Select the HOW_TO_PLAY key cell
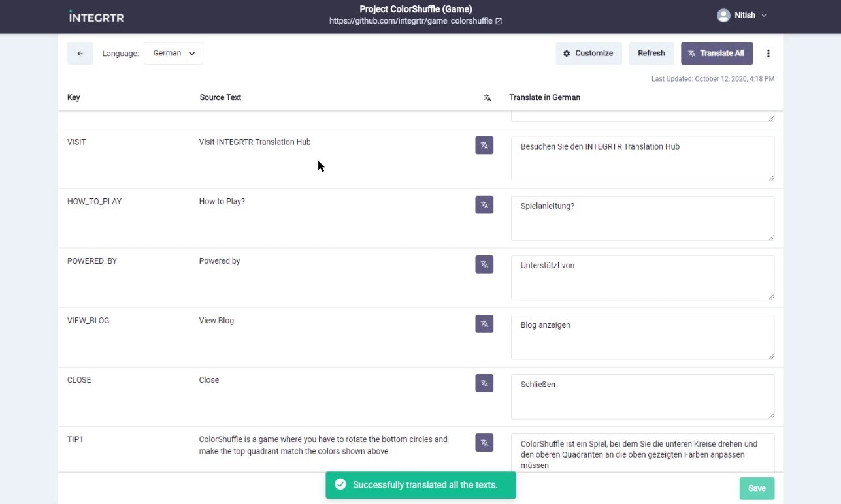Viewport: 841px width, 504px height. pos(94,201)
